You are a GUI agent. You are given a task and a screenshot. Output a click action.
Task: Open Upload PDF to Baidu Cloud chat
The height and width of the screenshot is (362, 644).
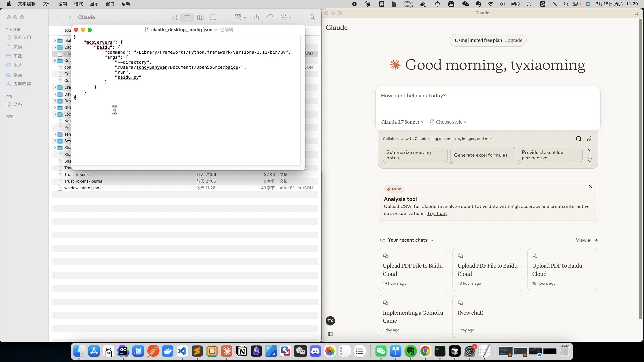click(x=562, y=269)
